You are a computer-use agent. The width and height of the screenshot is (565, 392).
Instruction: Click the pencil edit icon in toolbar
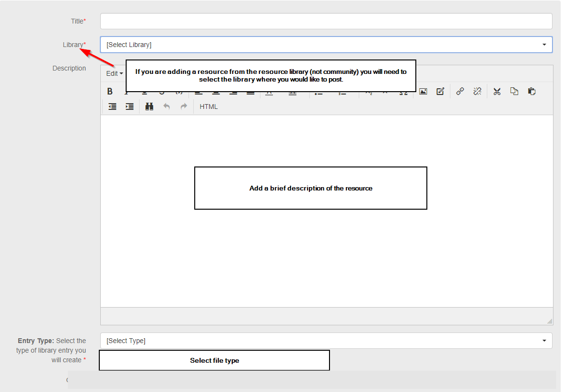click(440, 92)
